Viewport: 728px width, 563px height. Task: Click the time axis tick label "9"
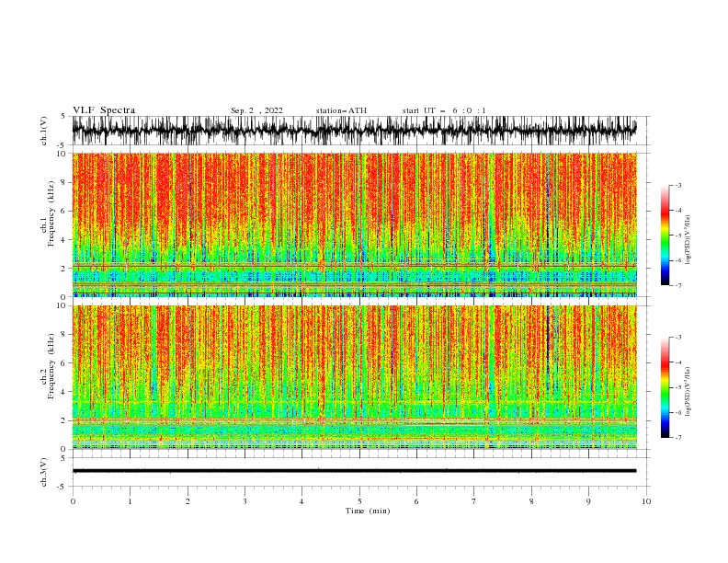coord(588,501)
